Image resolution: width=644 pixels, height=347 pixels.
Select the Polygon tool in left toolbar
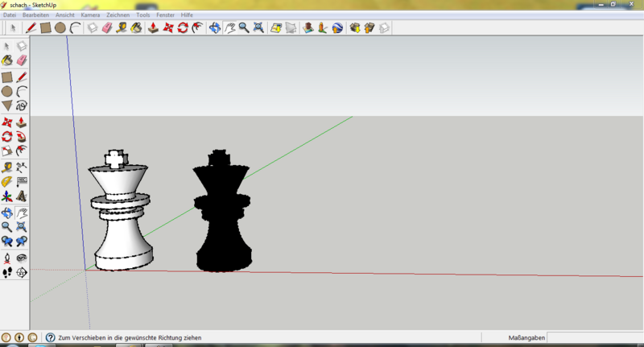tap(7, 105)
